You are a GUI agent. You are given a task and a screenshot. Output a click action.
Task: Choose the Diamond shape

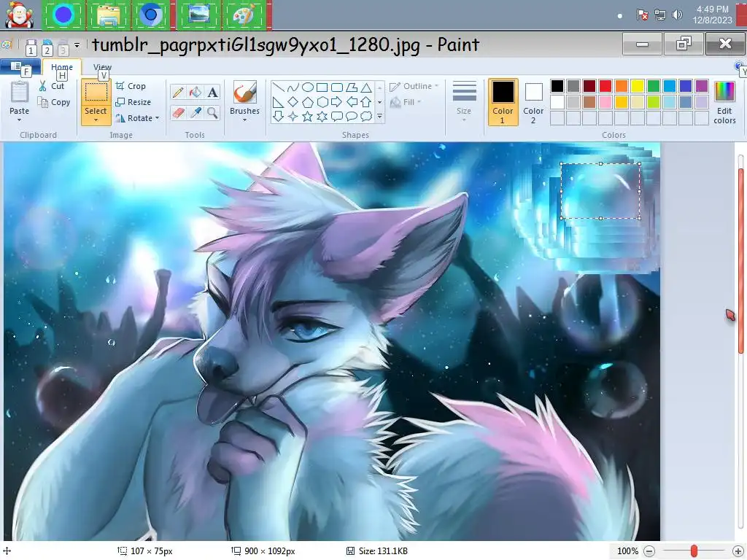[293, 102]
